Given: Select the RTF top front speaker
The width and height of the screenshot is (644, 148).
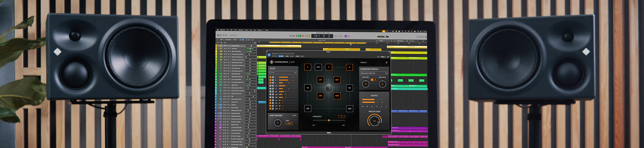Looking at the screenshot, I should pyautogui.click(x=337, y=80).
